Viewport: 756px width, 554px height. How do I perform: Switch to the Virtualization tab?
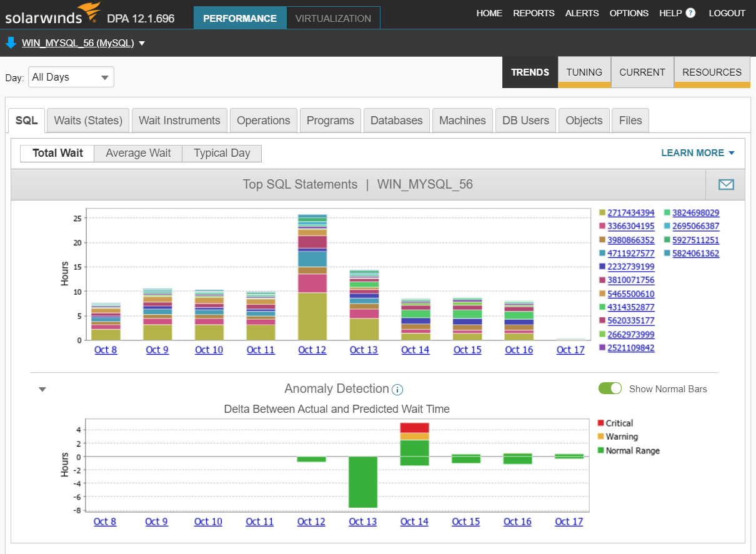333,18
